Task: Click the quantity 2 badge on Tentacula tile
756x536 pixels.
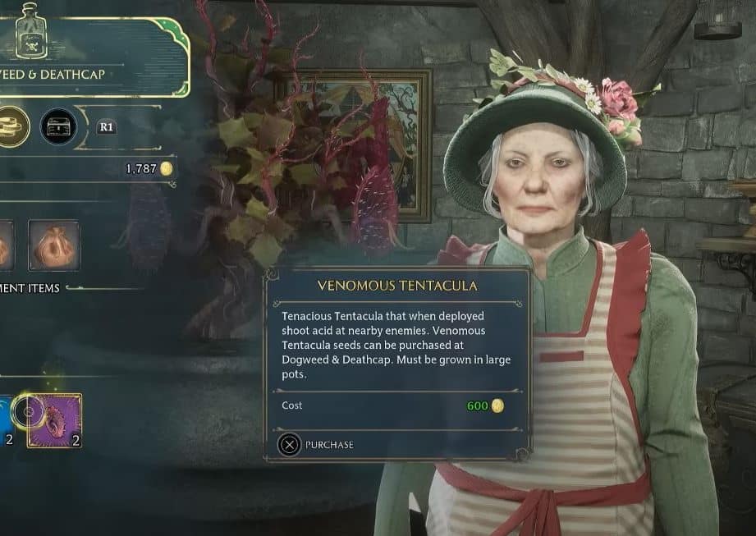Action: pos(76,440)
